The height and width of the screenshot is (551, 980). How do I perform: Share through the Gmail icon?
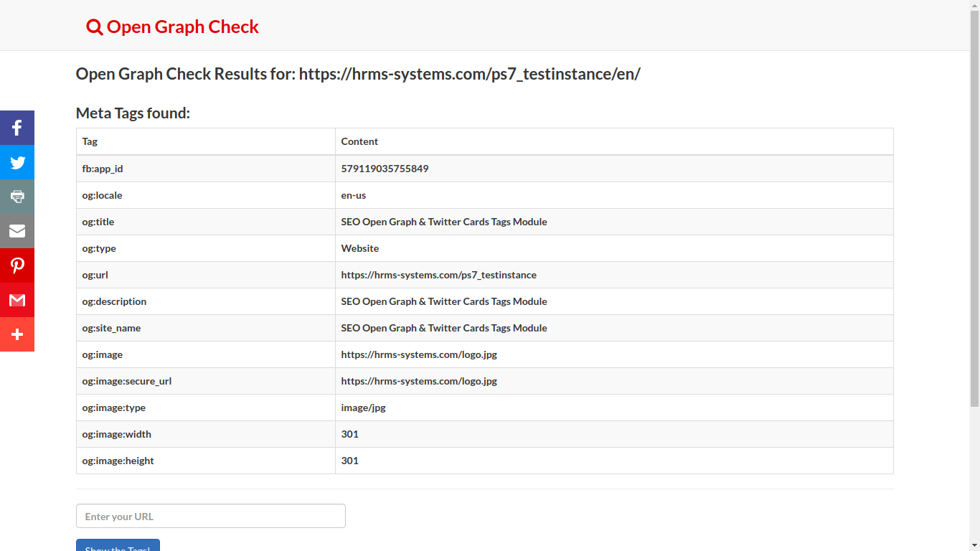click(17, 300)
